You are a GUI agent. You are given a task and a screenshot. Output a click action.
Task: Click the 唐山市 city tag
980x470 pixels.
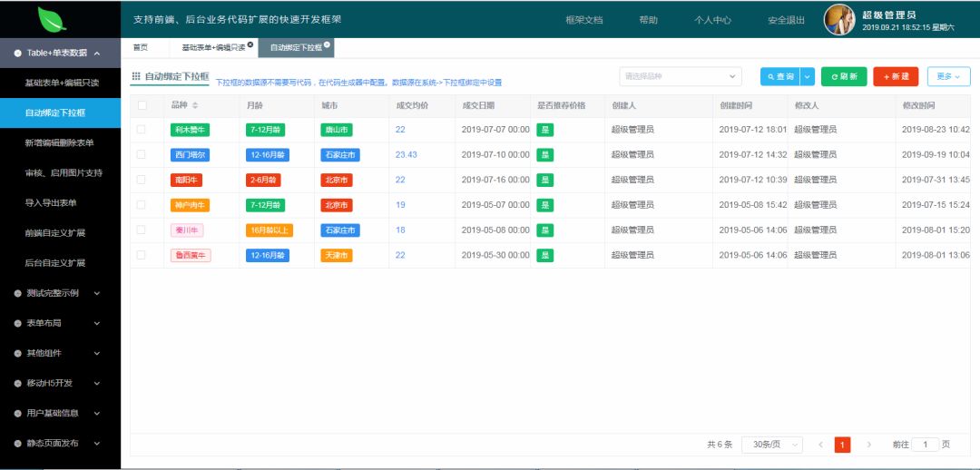(x=337, y=130)
